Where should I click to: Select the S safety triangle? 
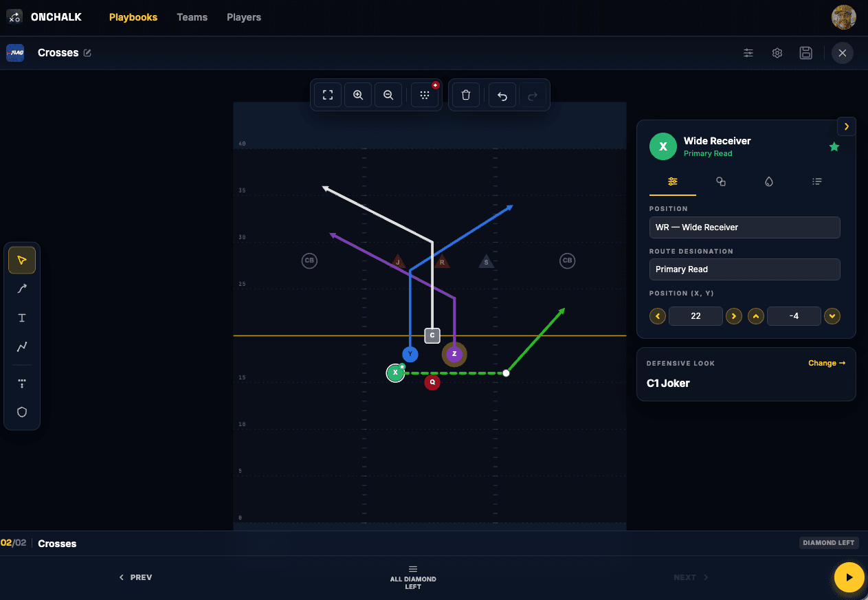pyautogui.click(x=487, y=261)
